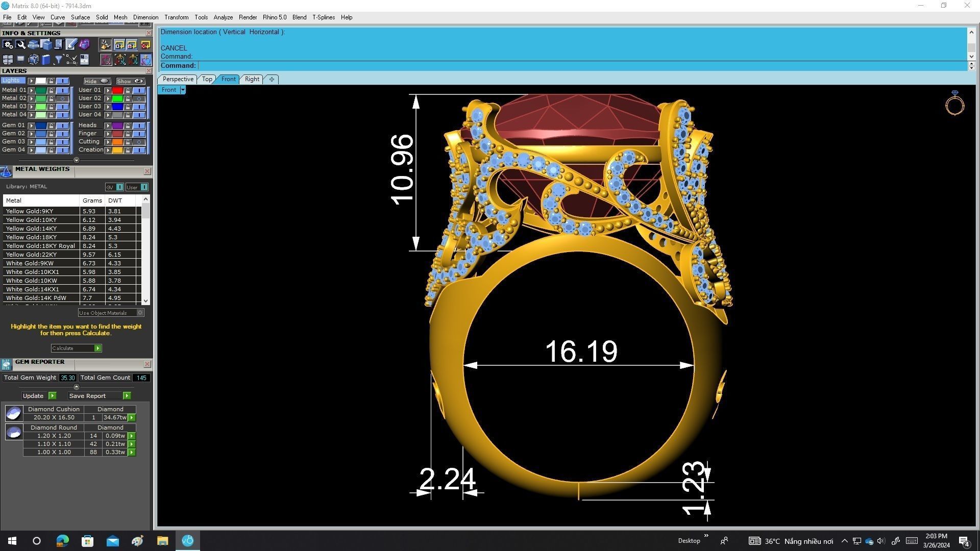
Task: Click the Save Report button
Action: (100, 396)
